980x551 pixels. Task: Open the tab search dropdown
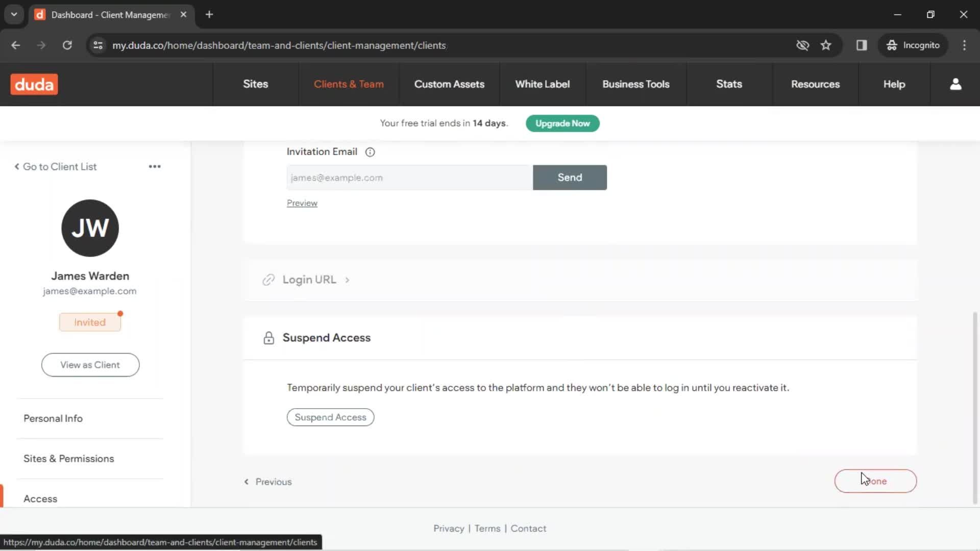14,14
